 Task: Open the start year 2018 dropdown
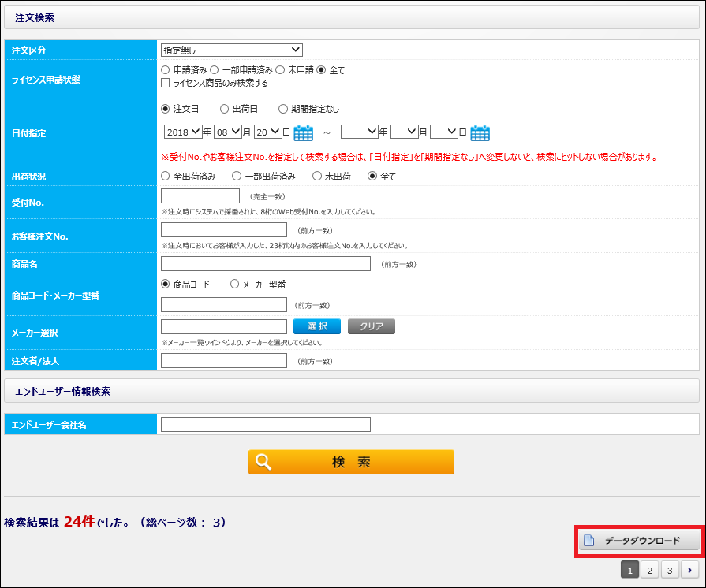[182, 132]
